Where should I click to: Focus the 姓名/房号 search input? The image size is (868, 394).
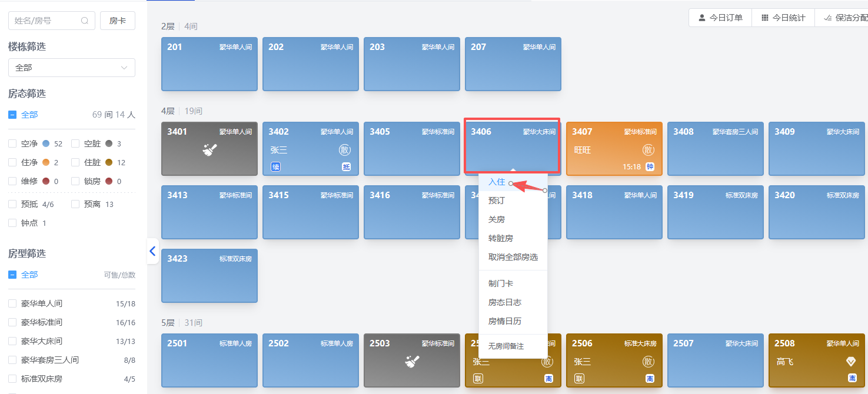(52, 21)
